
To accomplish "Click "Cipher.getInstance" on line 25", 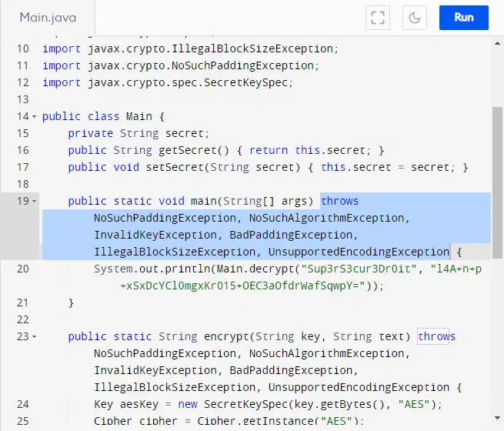I will coord(255,421).
